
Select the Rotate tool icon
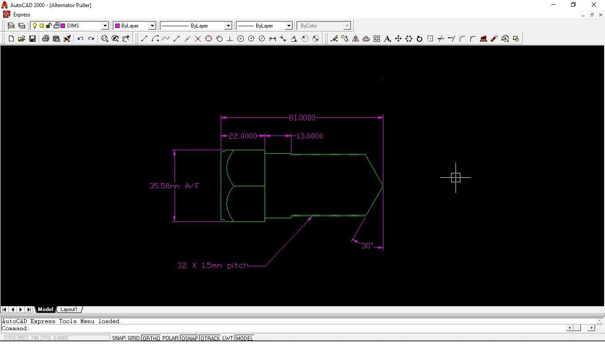tap(419, 39)
